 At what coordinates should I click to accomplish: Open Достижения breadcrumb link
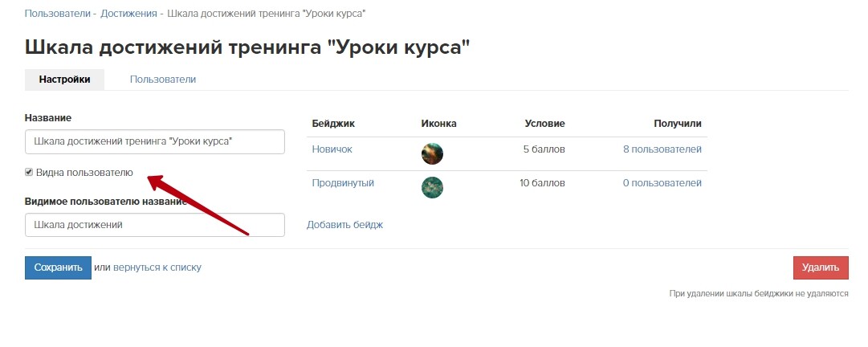click(x=129, y=14)
